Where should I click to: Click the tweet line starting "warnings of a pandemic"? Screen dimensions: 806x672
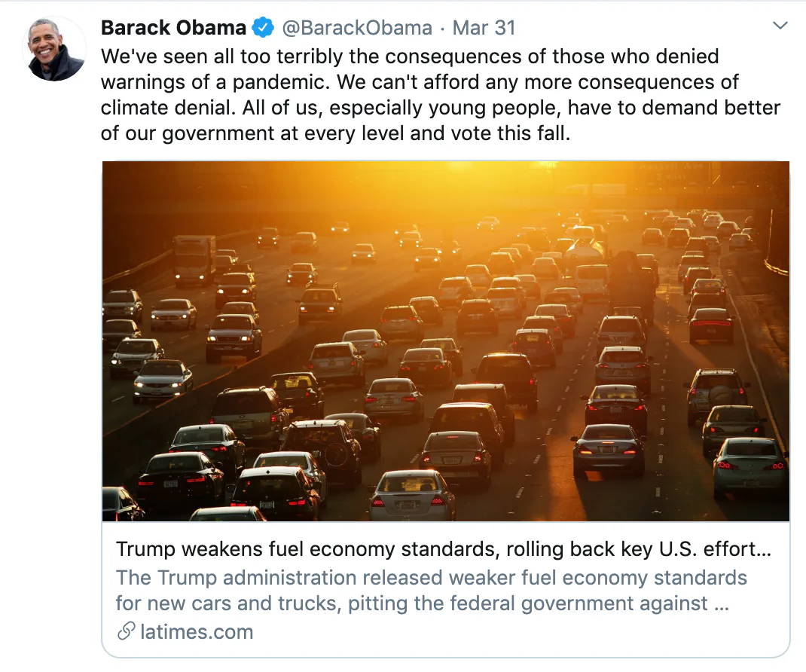pyautogui.click(x=420, y=81)
